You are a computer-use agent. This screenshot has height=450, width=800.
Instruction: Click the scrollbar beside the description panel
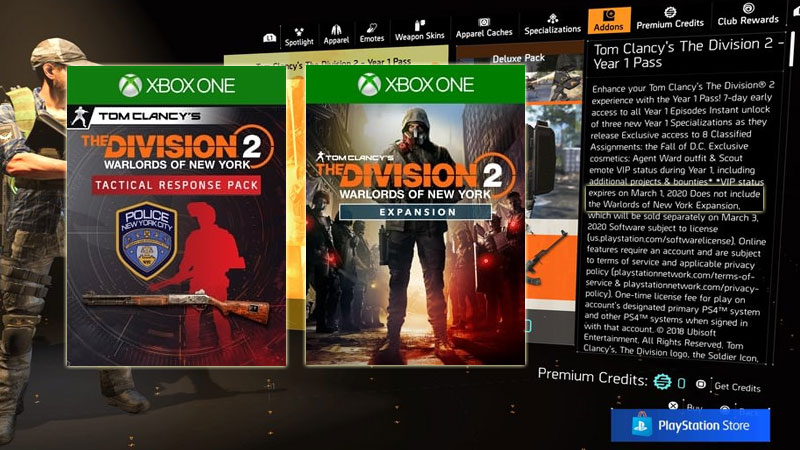point(791,48)
